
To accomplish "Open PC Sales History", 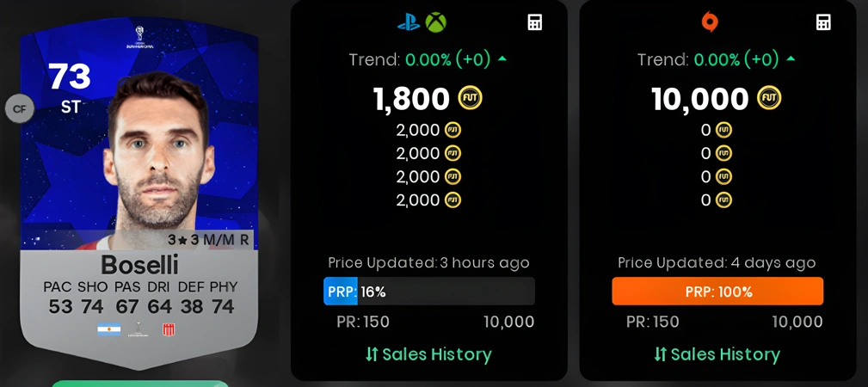I will [717, 354].
